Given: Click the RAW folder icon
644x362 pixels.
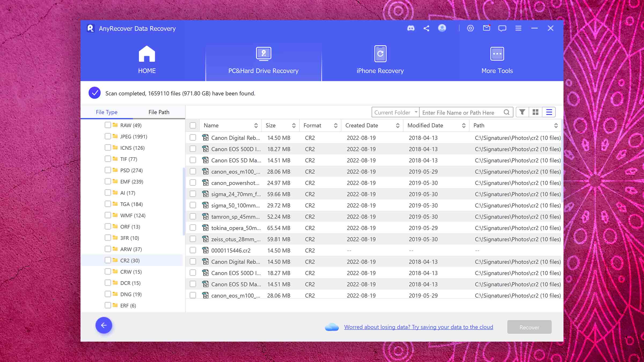Looking at the screenshot, I should pyautogui.click(x=115, y=125).
